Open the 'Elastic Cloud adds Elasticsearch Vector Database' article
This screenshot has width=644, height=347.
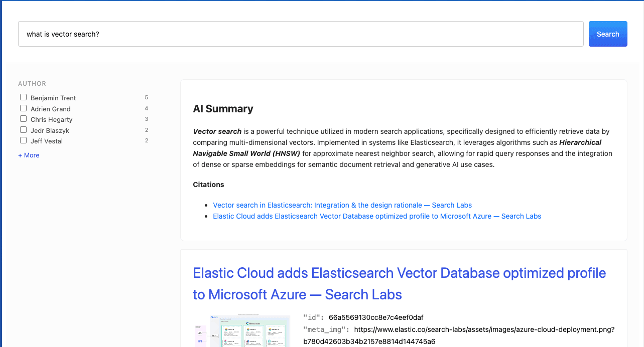[399, 283]
